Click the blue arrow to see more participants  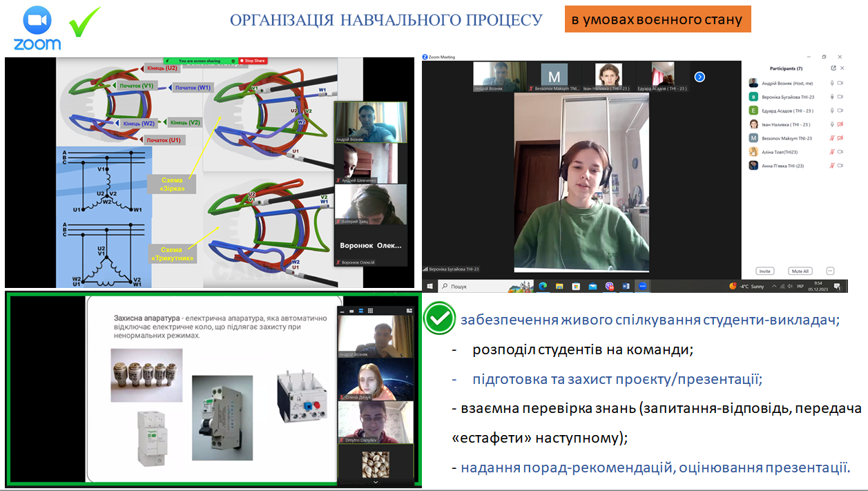point(700,77)
